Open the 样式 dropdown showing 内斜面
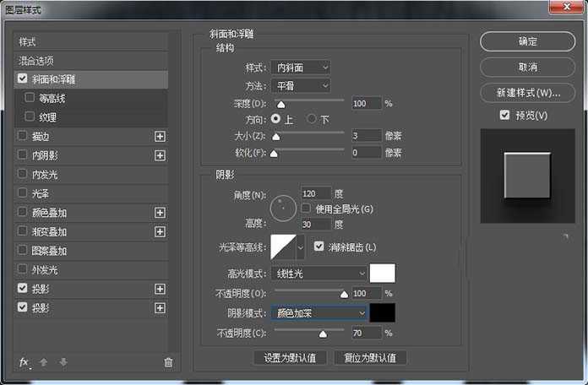The height and width of the screenshot is (385, 588). coord(301,67)
